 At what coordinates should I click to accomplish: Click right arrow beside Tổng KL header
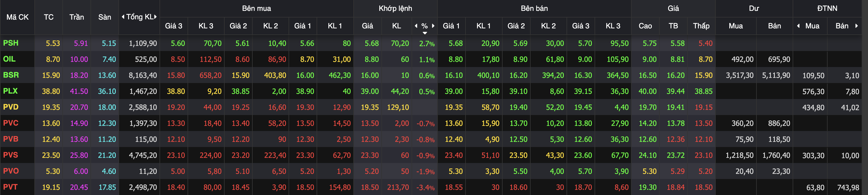[155, 17]
